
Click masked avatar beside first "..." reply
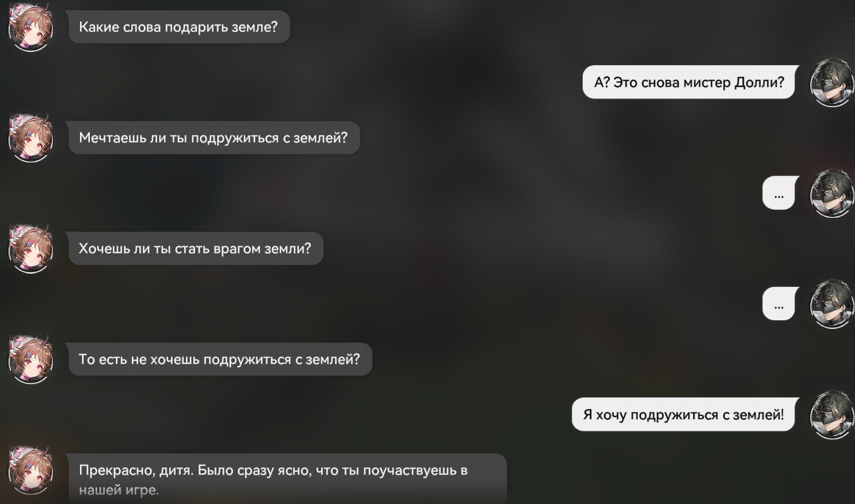[x=832, y=194]
